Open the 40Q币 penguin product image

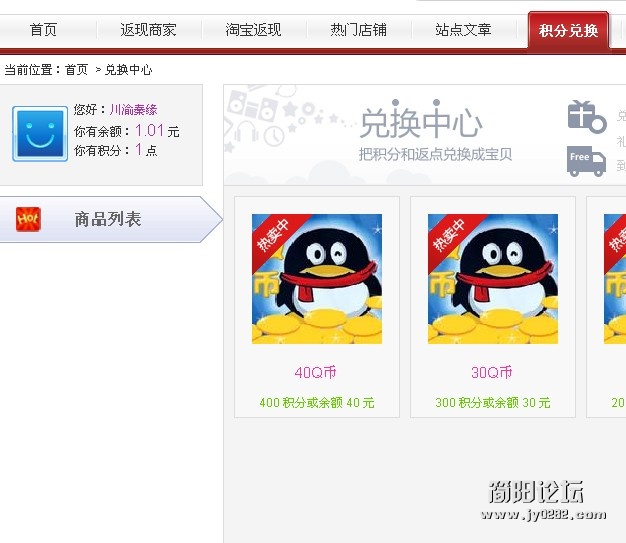[317, 279]
